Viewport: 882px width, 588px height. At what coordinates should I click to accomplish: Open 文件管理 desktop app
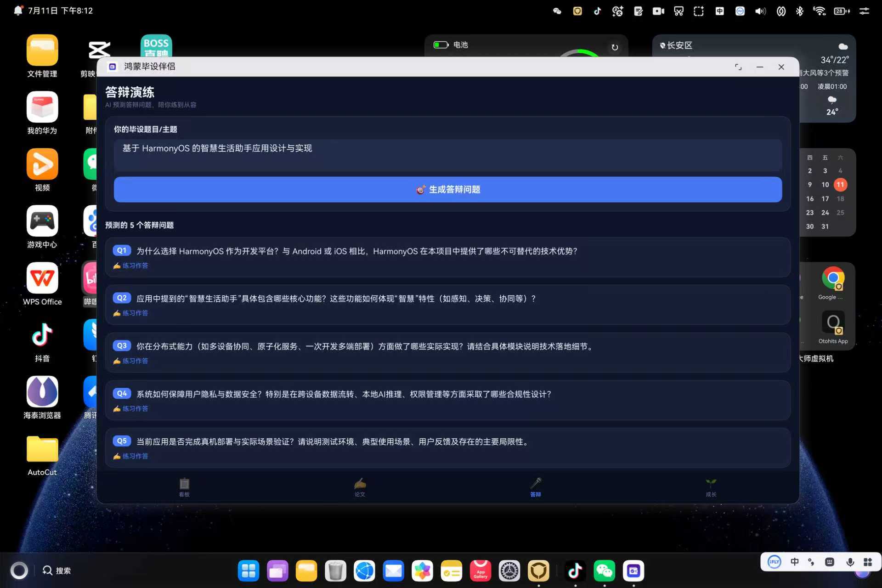coord(42,56)
